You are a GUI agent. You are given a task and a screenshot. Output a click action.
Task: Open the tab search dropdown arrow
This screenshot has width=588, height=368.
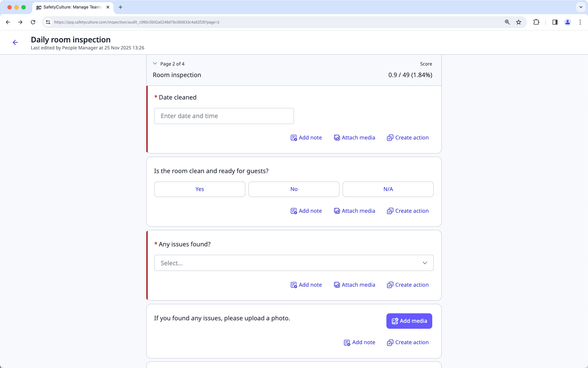[x=581, y=7]
